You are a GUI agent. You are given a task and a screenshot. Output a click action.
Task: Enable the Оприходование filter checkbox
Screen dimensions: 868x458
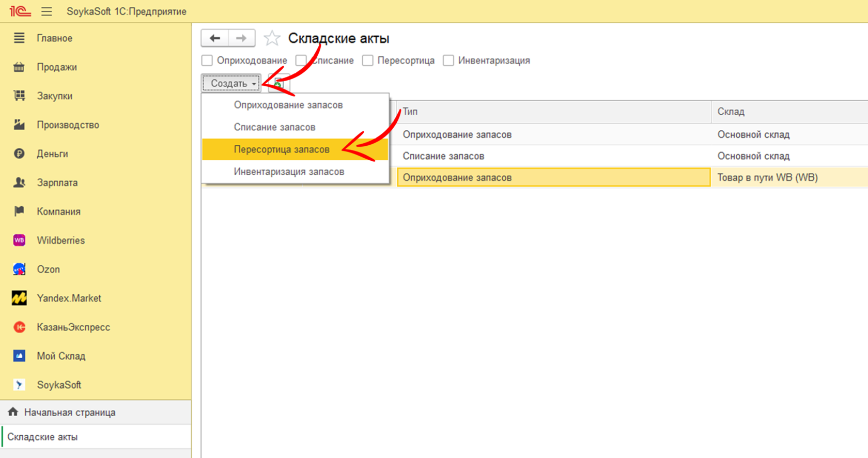207,60
